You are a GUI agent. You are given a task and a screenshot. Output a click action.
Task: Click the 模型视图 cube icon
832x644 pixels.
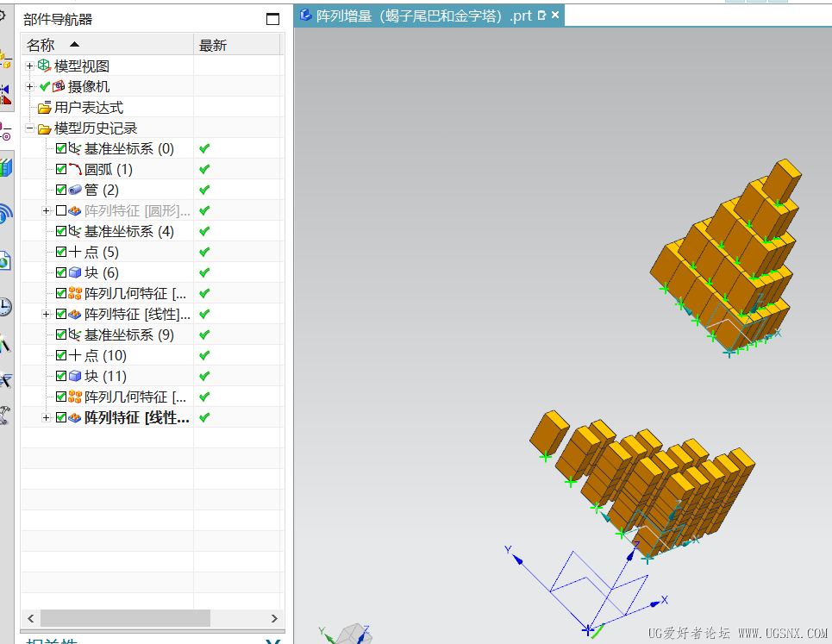pyautogui.click(x=44, y=66)
